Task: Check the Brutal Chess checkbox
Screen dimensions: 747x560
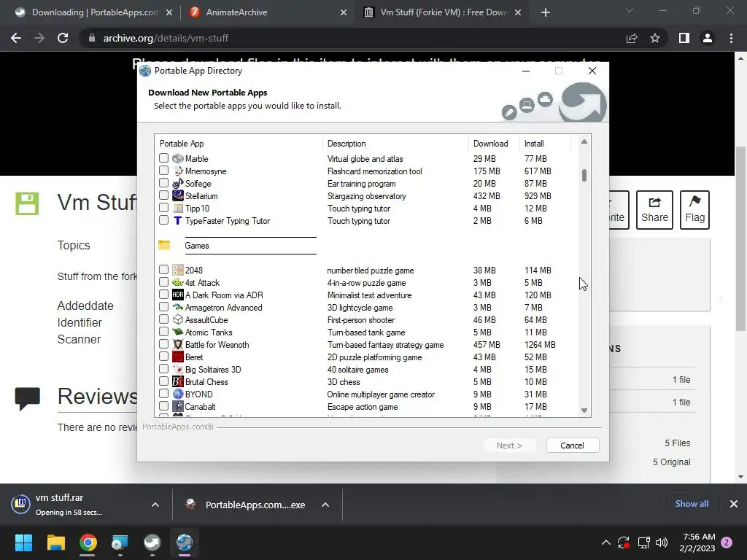Action: click(164, 381)
